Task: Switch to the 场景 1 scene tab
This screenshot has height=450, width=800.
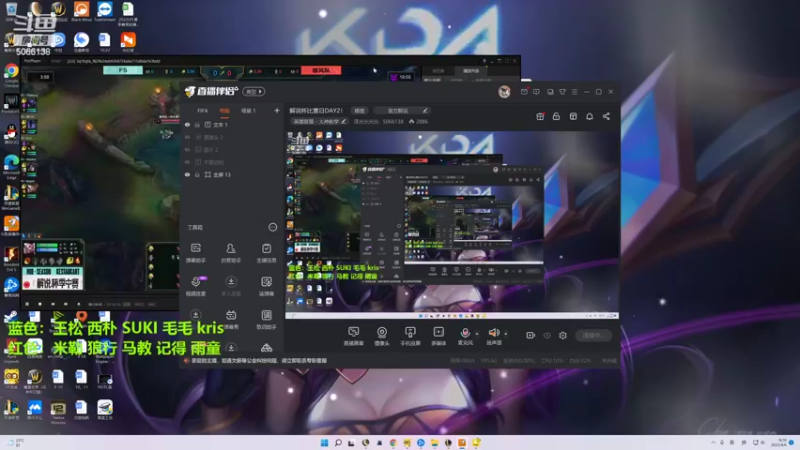Action: tap(248, 111)
